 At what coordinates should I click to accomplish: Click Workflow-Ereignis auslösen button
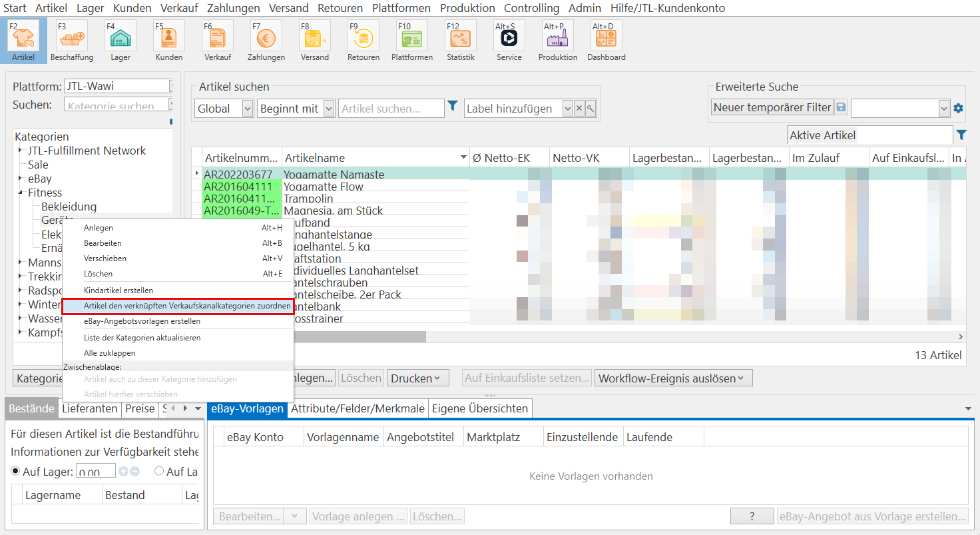(x=673, y=378)
